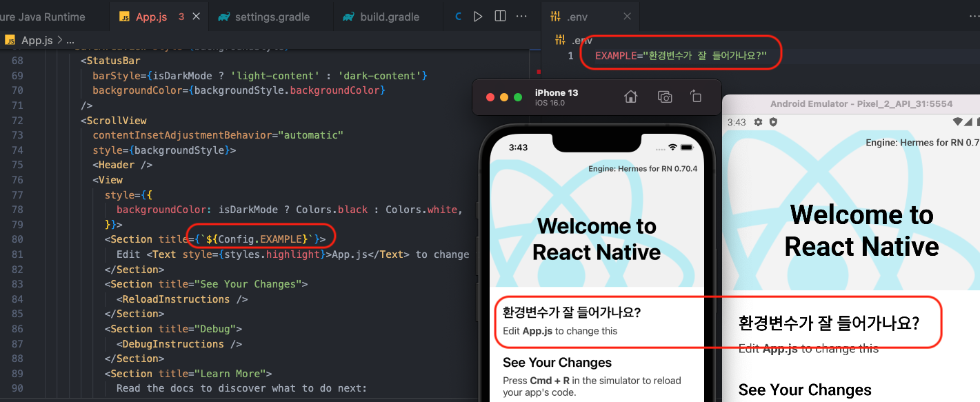Click the iOS Simulator Home button icon
Viewport: 980px width, 402px height.
(630, 97)
